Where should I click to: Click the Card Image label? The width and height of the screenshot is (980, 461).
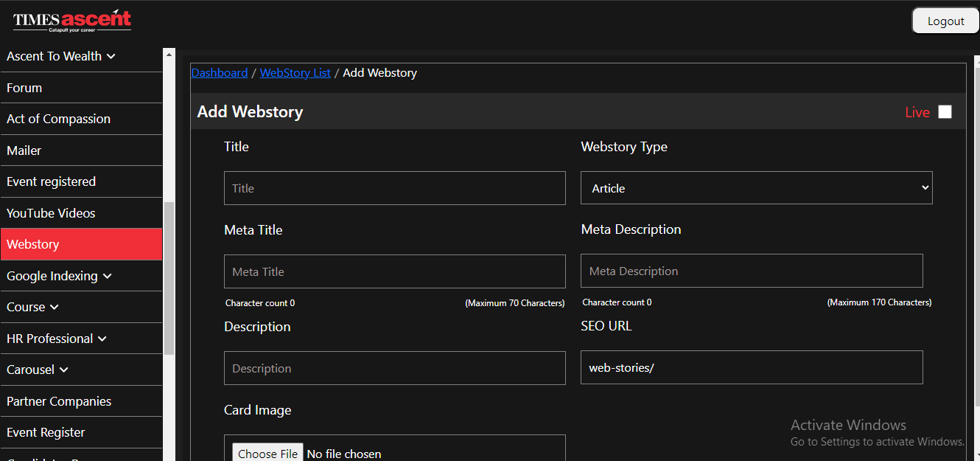258,410
